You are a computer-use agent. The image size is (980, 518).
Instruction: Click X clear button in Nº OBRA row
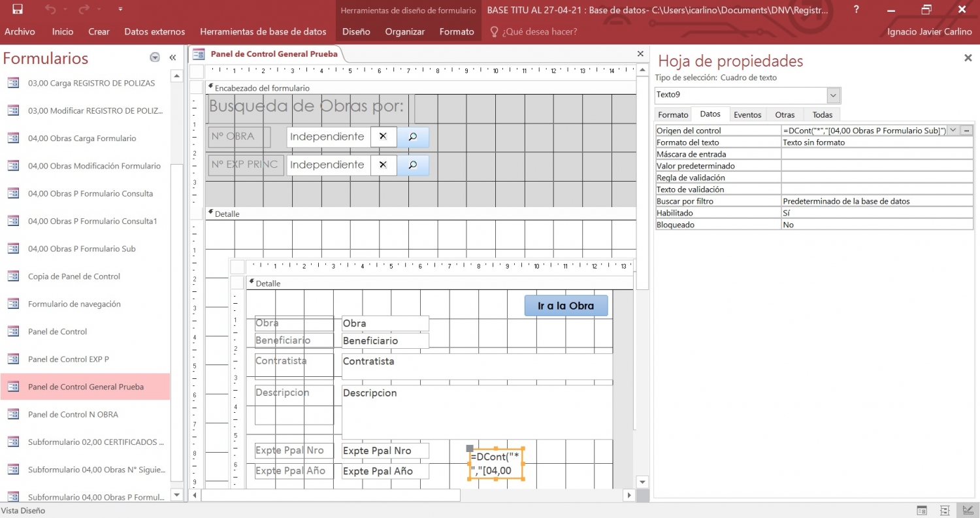[x=384, y=137]
